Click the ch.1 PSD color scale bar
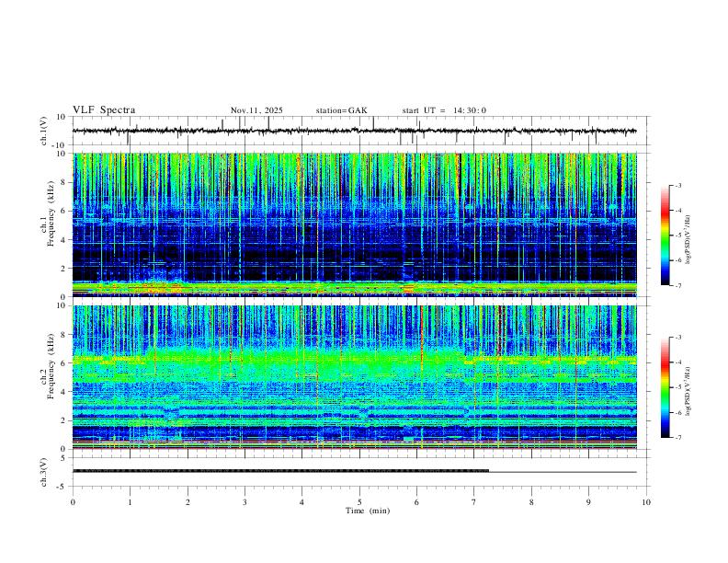This screenshot has height=563, width=728. click(665, 236)
